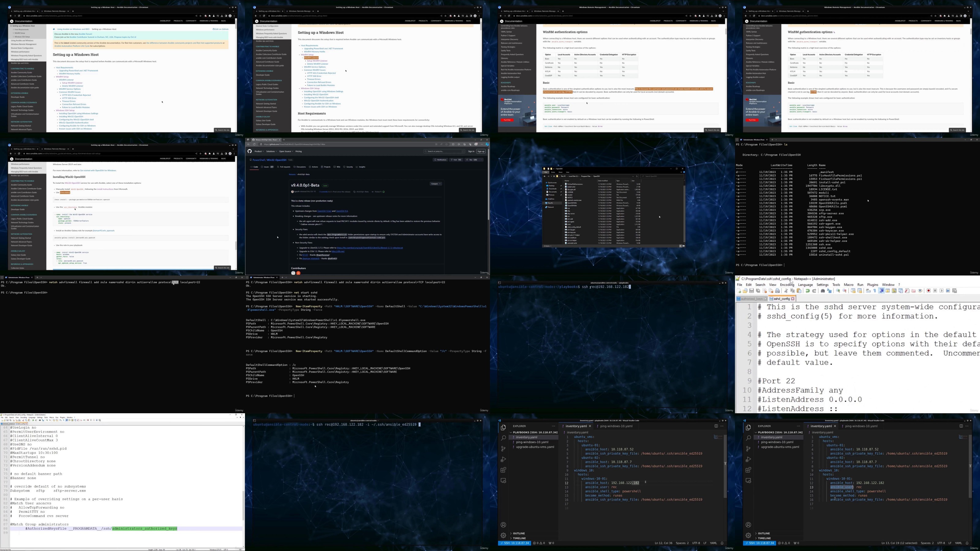Click green Undo arrow in Notepad++ toolbar
Screen dimensions: 980x551
pos(808,291)
